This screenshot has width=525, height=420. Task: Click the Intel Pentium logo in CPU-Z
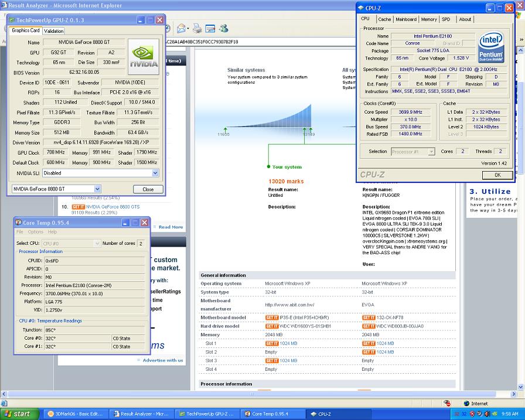pos(491,47)
